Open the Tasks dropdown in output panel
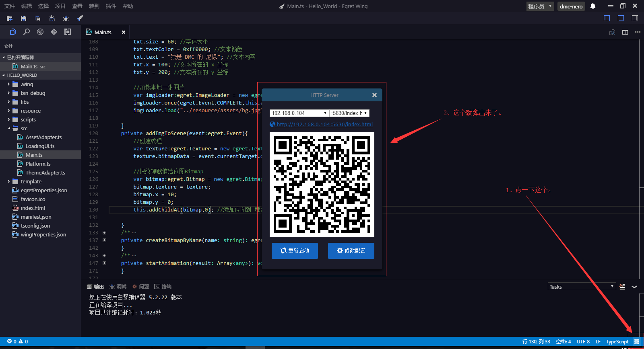Image resolution: width=644 pixels, height=349 pixels. (x=582, y=287)
